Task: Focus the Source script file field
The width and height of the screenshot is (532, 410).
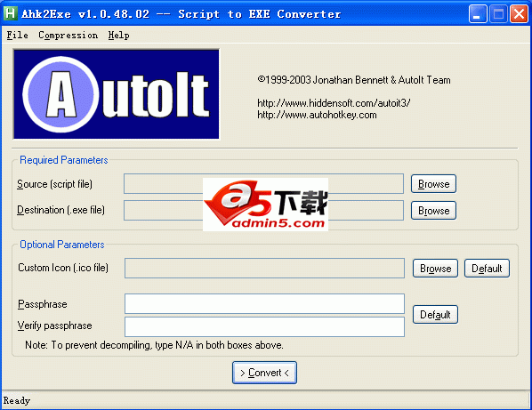Action: pos(263,183)
